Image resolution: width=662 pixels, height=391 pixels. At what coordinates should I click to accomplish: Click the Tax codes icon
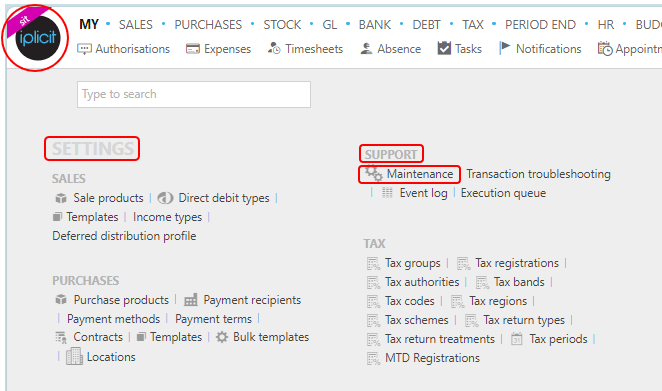374,301
